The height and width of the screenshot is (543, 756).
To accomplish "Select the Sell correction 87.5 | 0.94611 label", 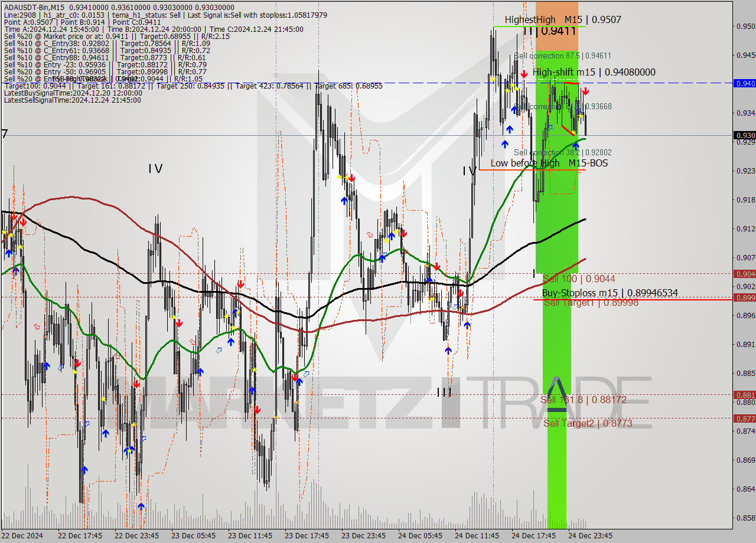I will tap(562, 55).
